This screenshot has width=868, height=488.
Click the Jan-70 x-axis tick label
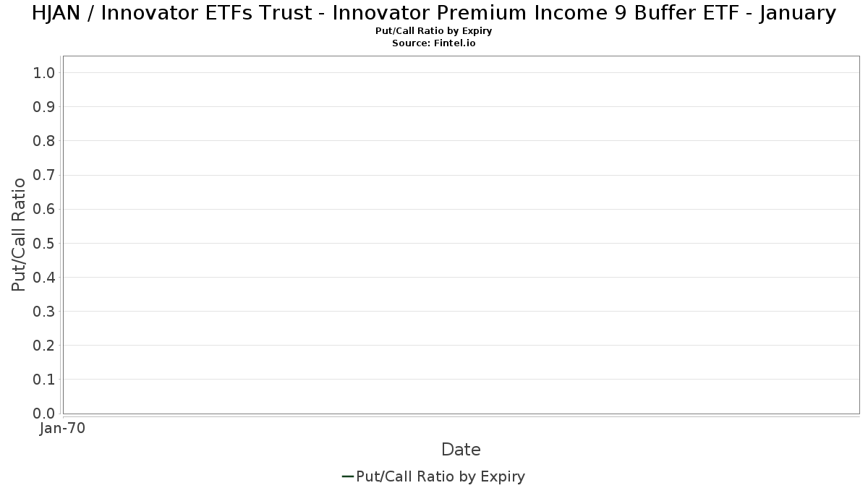pyautogui.click(x=63, y=428)
